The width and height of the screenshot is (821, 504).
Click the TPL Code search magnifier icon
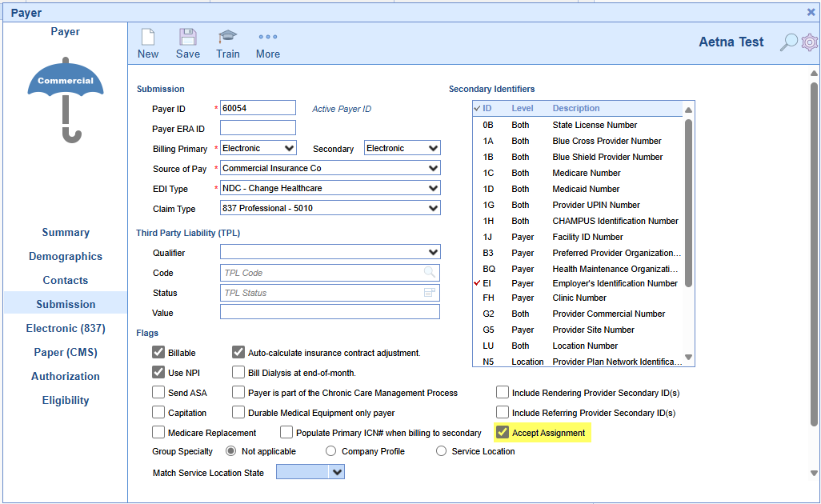coord(431,273)
